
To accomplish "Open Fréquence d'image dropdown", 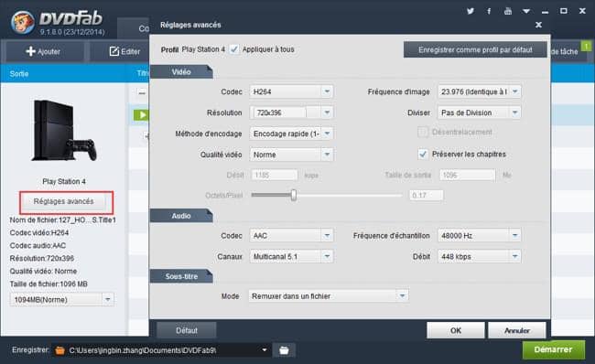I will coord(480,91).
